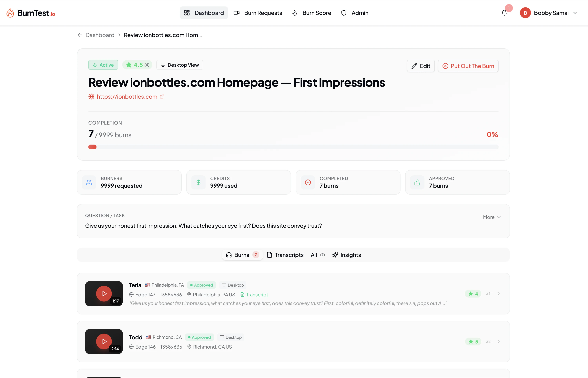Play Todd's 2:14 burn video

(104, 342)
